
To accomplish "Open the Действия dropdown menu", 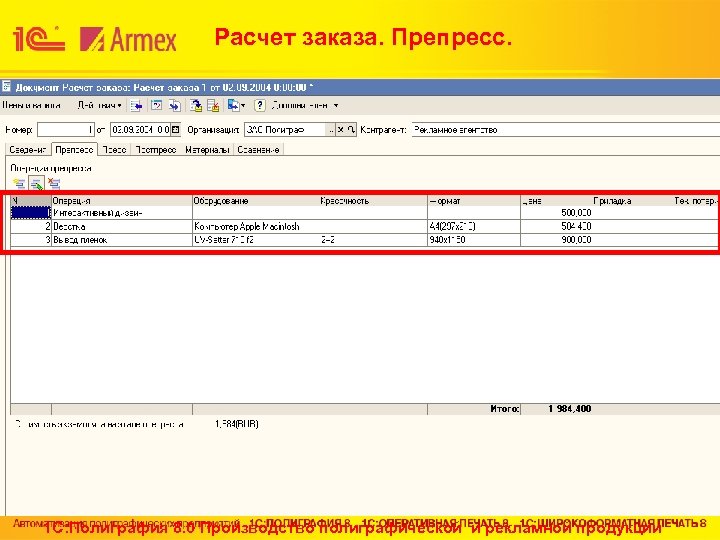I will point(99,106).
